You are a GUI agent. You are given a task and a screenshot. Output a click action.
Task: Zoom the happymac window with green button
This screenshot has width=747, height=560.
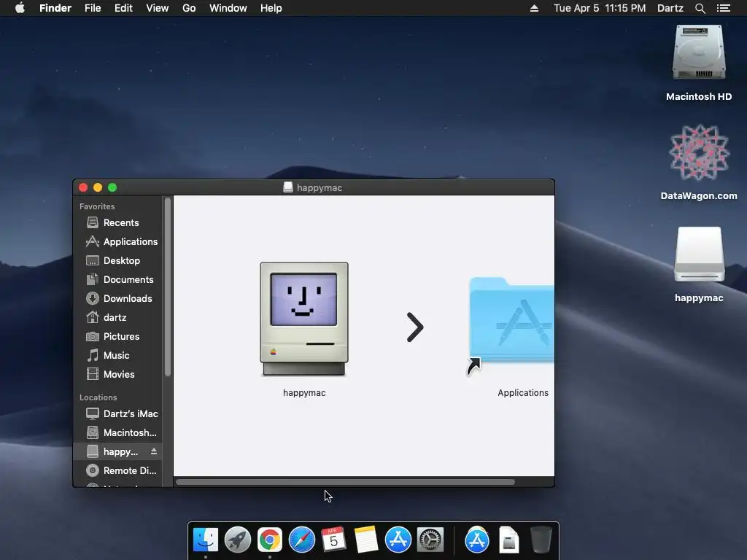[112, 187]
